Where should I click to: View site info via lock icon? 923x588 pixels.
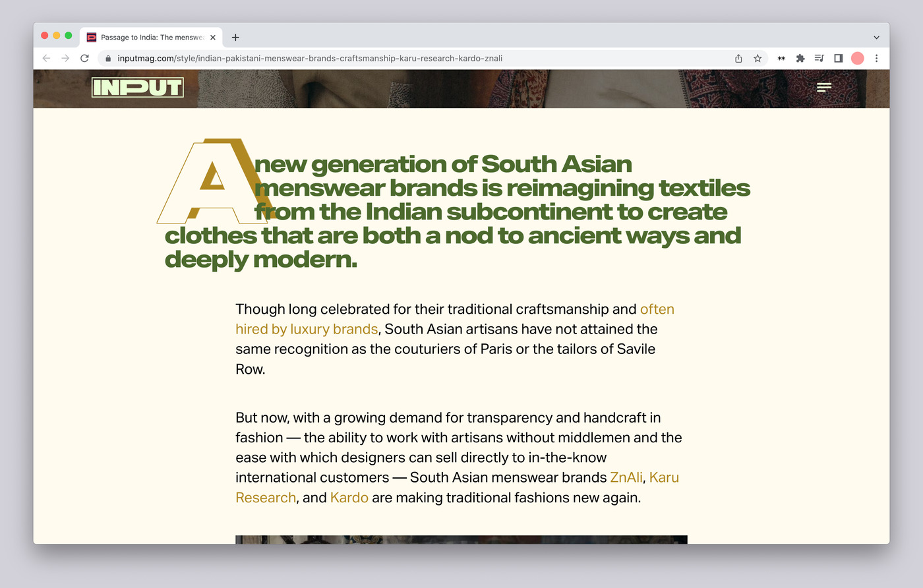click(x=108, y=58)
